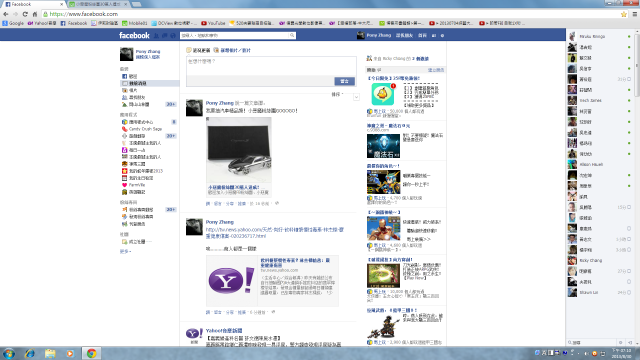The width and height of the screenshot is (640, 360).
Task: Open Windows Media Player from taskbar
Action: [x=70, y=353]
